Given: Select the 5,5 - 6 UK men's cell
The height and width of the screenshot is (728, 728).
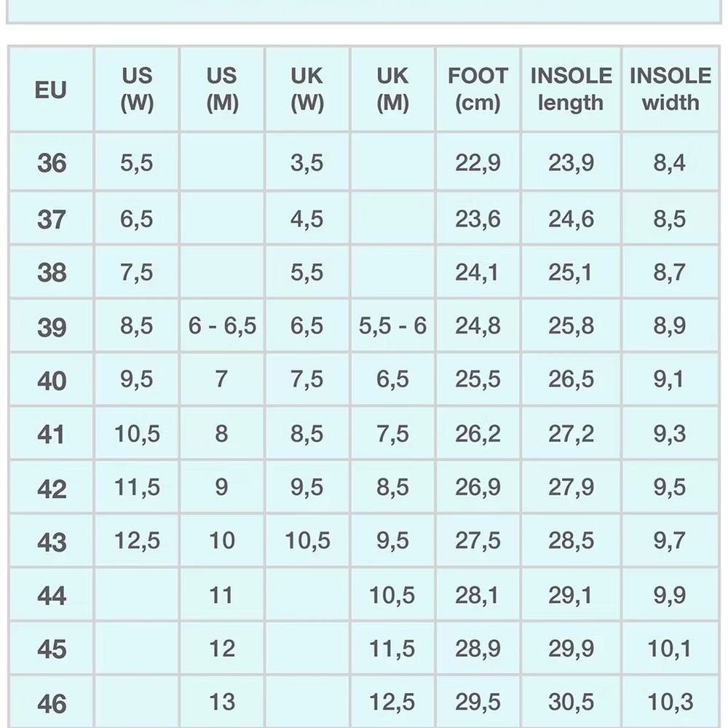Looking at the screenshot, I should click(x=393, y=326).
